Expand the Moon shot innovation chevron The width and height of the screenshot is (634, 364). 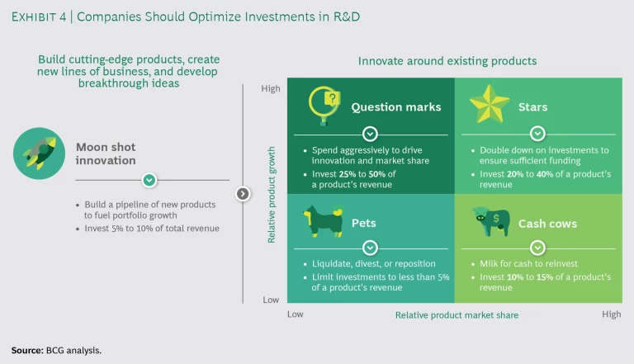pyautogui.click(x=149, y=180)
